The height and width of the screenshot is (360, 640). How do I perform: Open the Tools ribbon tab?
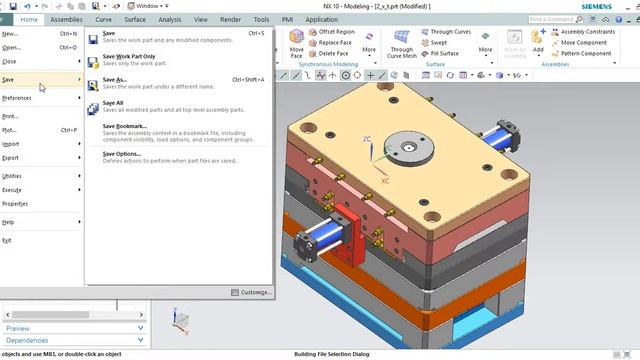click(x=261, y=20)
